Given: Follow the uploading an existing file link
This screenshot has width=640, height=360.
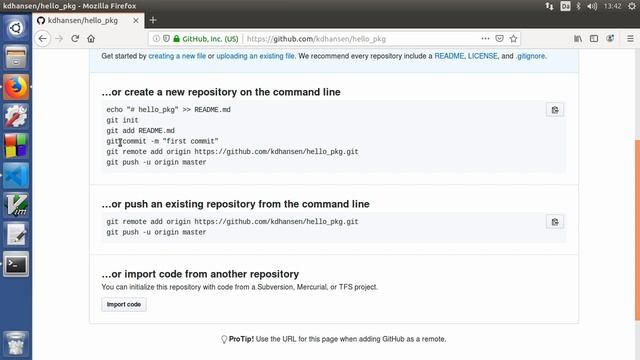Looking at the screenshot, I should [x=255, y=56].
